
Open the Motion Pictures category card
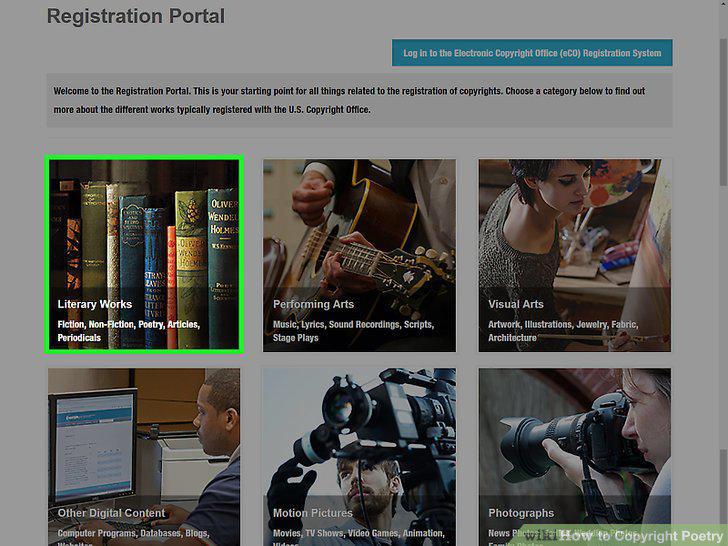(x=359, y=457)
